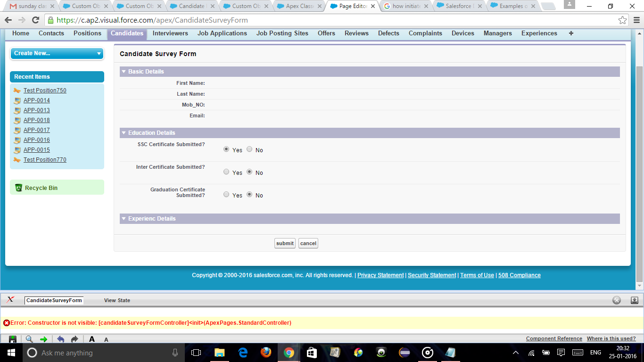
Task: Open recent item APP-0014
Action: tap(37, 100)
